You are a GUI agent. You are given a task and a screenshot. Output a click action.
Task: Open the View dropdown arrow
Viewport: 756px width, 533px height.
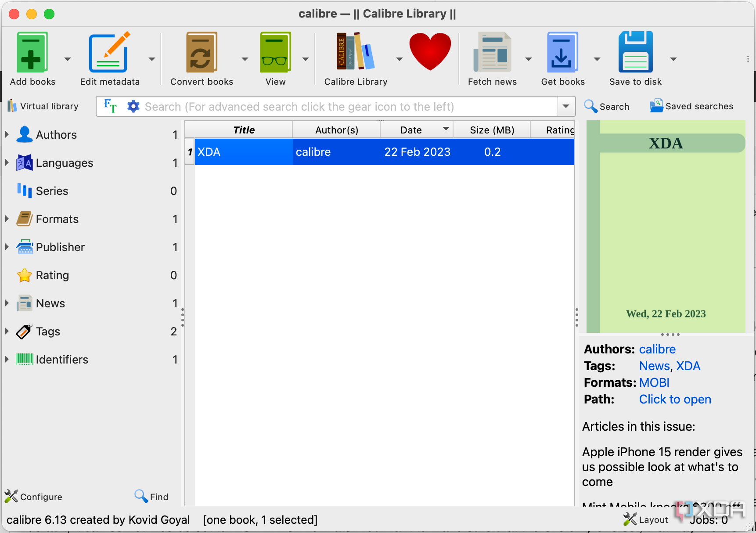point(306,59)
